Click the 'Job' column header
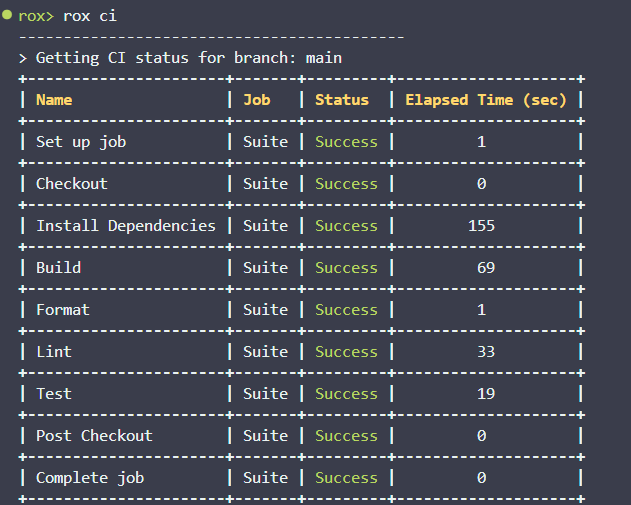The height and width of the screenshot is (505, 631). tap(256, 100)
